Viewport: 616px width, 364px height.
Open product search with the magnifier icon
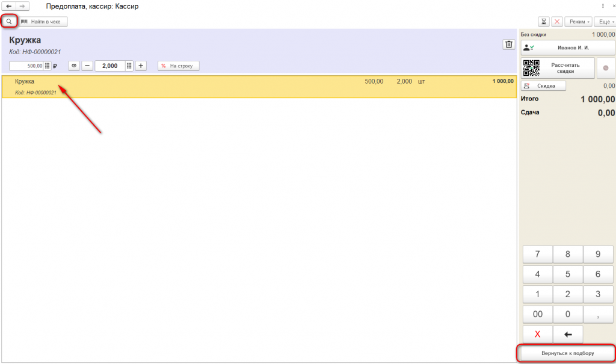coord(9,22)
